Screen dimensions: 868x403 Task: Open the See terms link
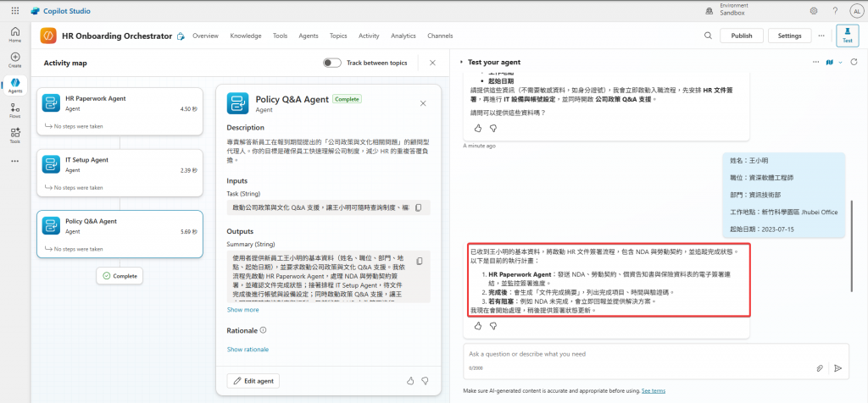pyautogui.click(x=654, y=391)
